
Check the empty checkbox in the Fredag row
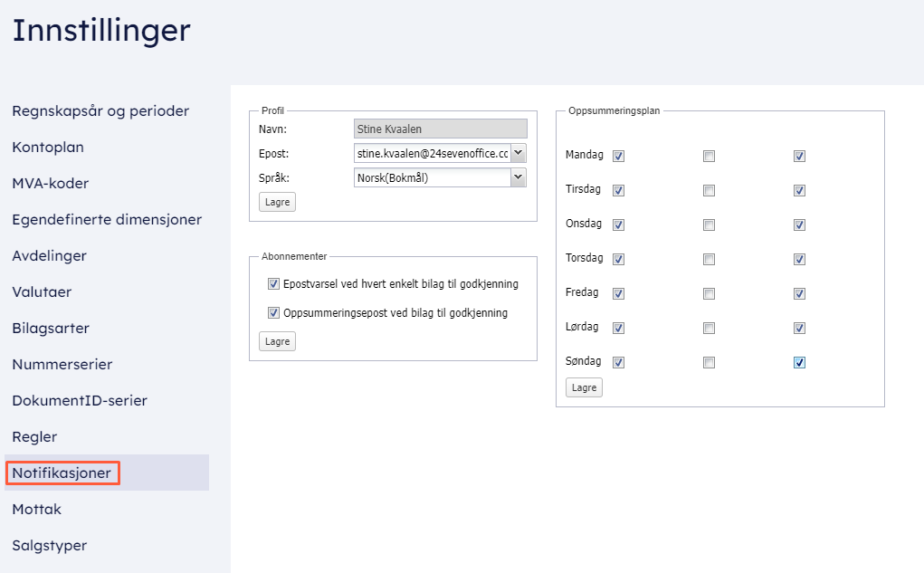pyautogui.click(x=710, y=294)
